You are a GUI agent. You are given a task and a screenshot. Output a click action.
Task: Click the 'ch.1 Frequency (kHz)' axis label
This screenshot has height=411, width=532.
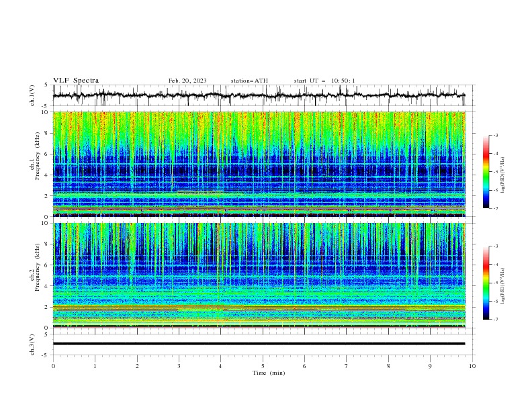click(x=35, y=155)
